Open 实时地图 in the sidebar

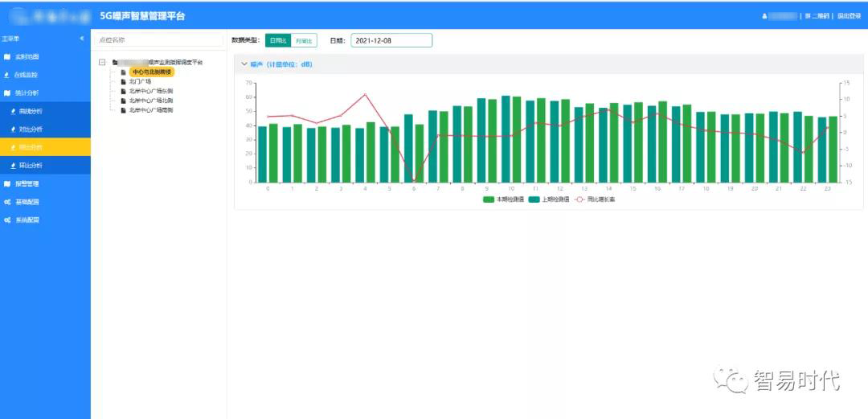pos(27,56)
